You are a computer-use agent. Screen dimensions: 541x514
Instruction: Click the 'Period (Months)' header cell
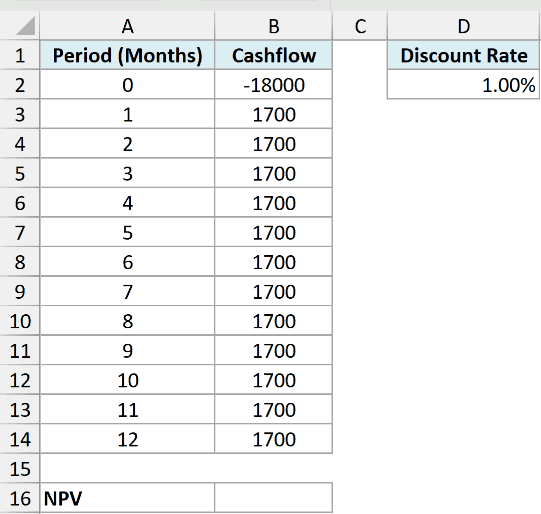pyautogui.click(x=127, y=55)
